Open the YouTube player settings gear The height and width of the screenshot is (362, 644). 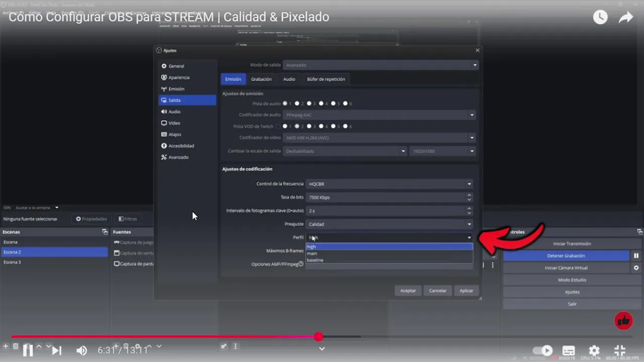(x=594, y=350)
